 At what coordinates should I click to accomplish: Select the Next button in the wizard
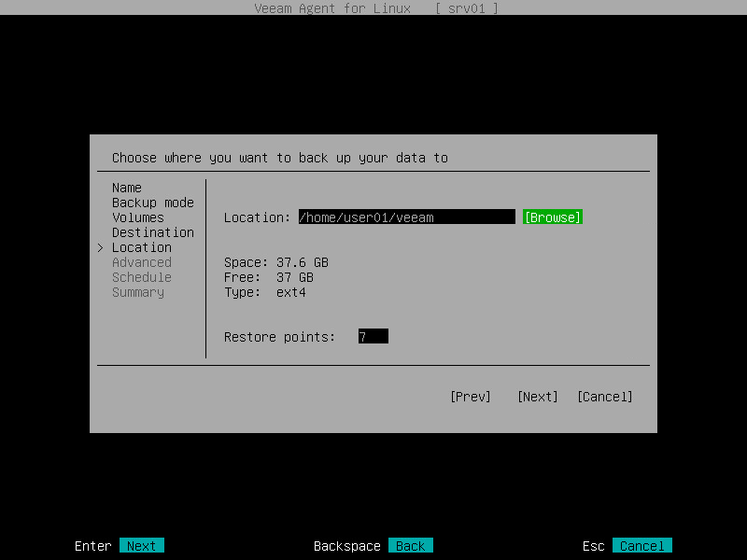click(x=538, y=397)
